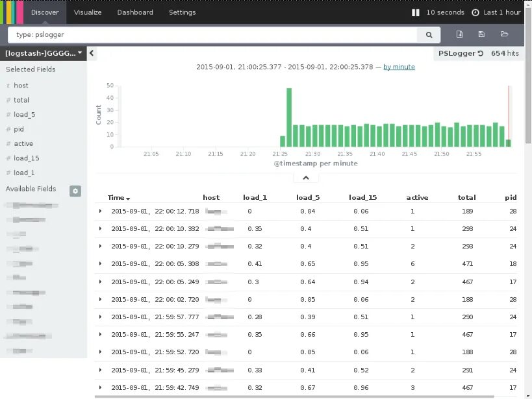The image size is (532, 399).
Task: Click the Save Search icon
Action: pyautogui.click(x=481, y=34)
